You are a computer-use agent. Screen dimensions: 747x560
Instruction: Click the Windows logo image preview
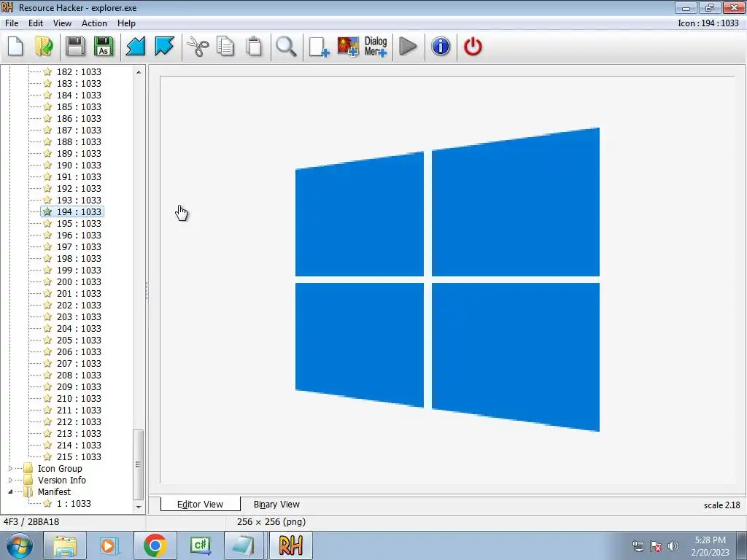(x=447, y=279)
